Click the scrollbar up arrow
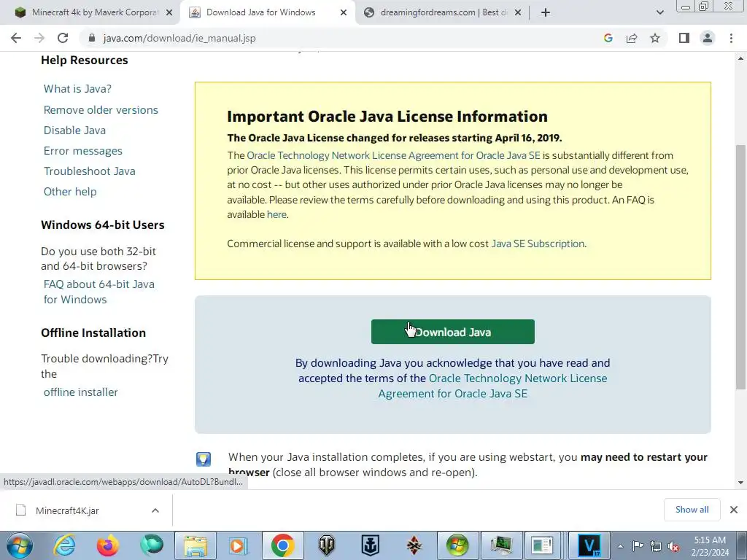The height and width of the screenshot is (560, 747). (x=740, y=58)
